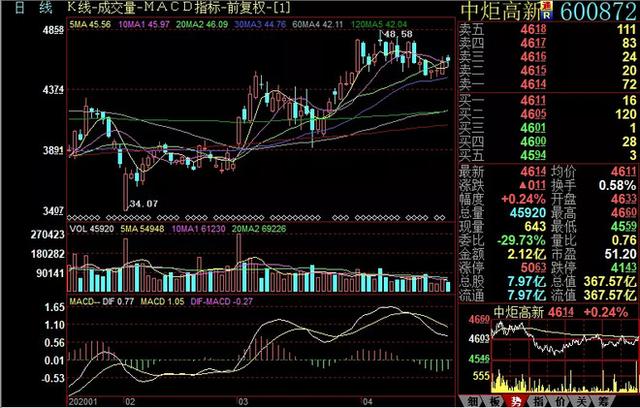Click the 开盘 value 46.33
The height and width of the screenshot is (408, 640).
click(624, 199)
